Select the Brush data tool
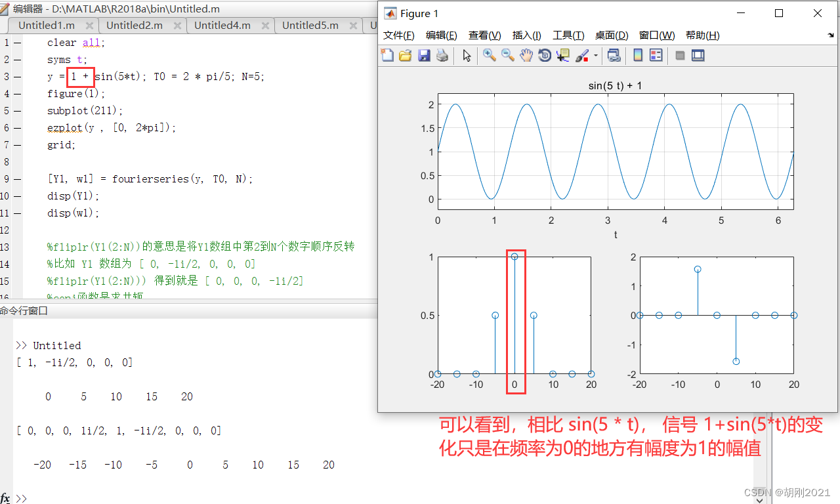840x504 pixels. [582, 56]
